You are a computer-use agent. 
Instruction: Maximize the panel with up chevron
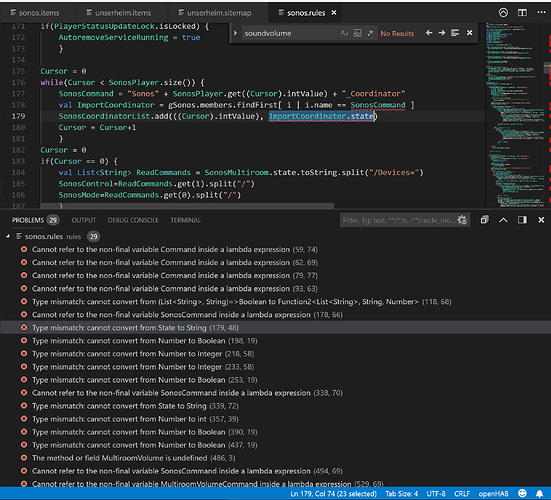[x=503, y=220]
